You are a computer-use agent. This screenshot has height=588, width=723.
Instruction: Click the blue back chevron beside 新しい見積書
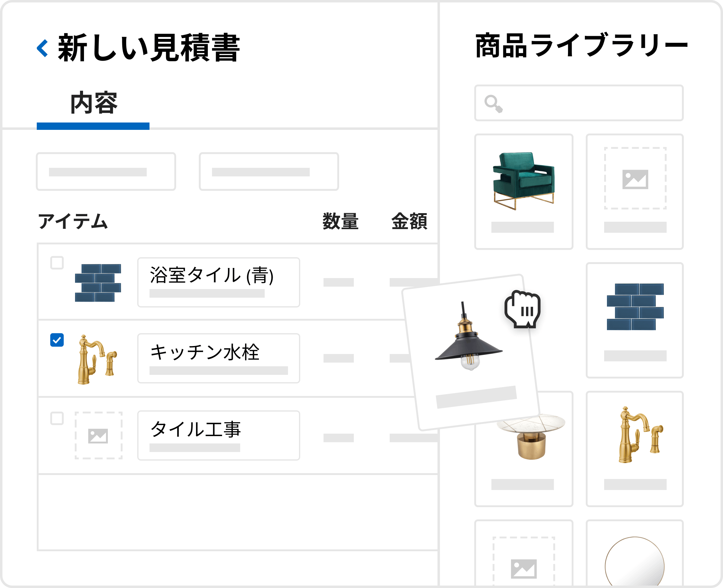pos(42,48)
